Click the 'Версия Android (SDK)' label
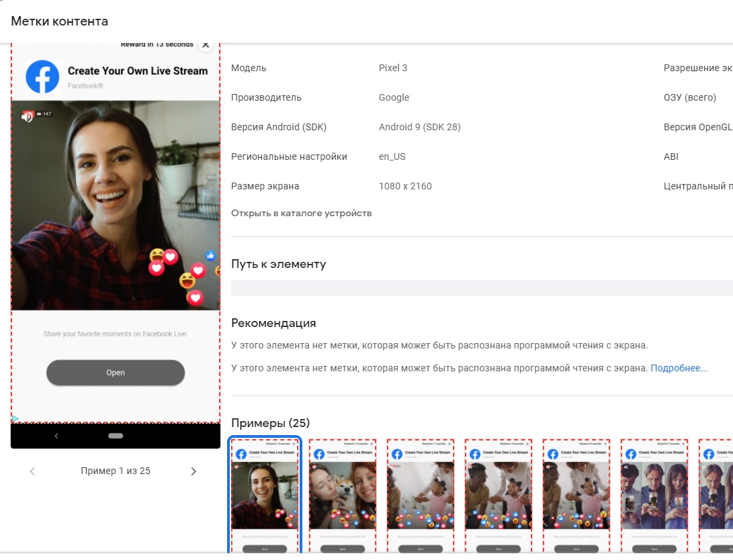 (279, 127)
